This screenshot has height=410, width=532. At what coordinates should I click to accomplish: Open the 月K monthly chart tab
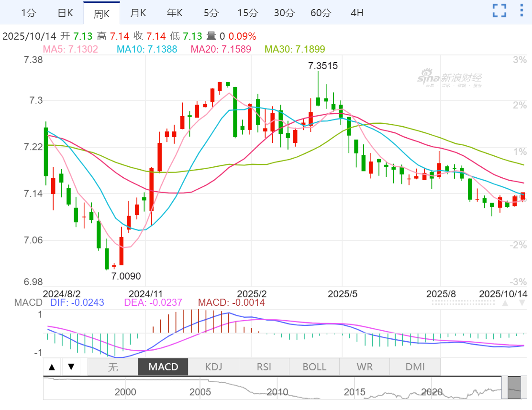click(138, 13)
